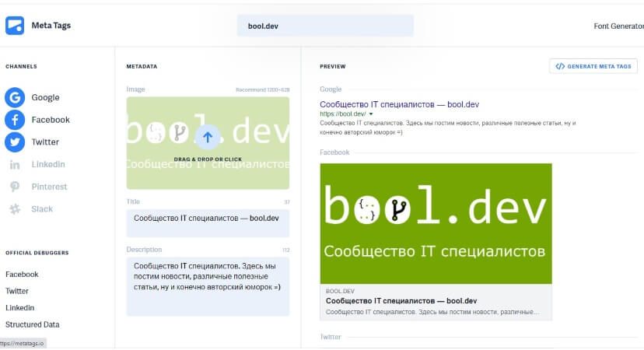This screenshot has width=644, height=350.
Task: Click the PREVIEW section heading
Action: [333, 67]
